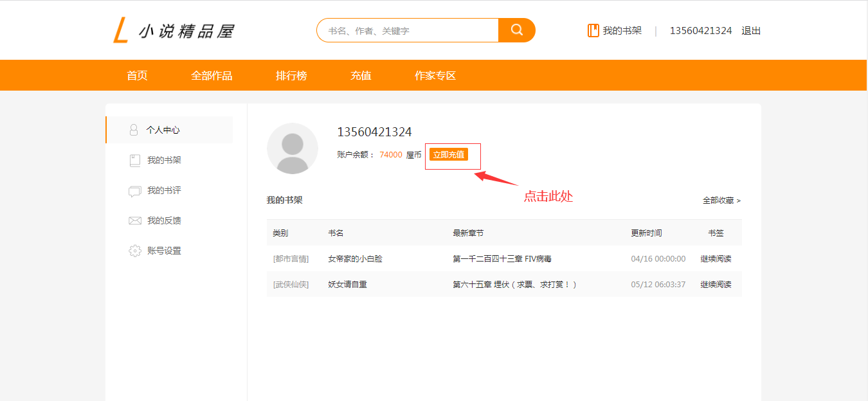
Task: Open book 女帝家的小白脸
Action: click(x=355, y=259)
